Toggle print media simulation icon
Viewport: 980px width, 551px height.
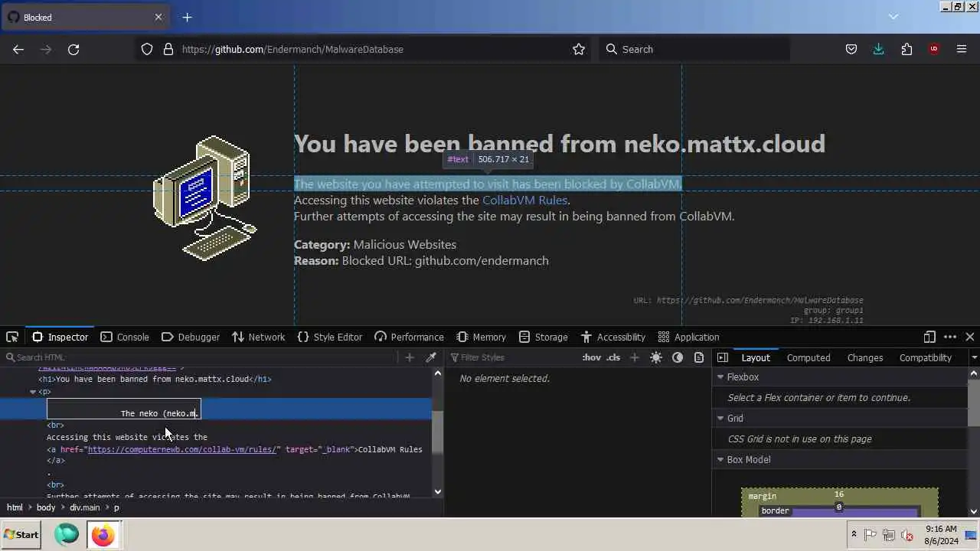pyautogui.click(x=699, y=357)
